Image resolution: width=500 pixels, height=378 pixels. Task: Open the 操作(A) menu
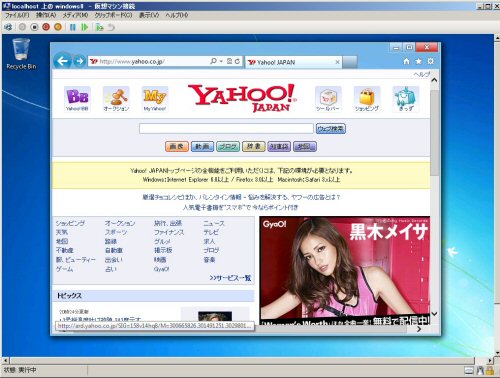(46, 15)
